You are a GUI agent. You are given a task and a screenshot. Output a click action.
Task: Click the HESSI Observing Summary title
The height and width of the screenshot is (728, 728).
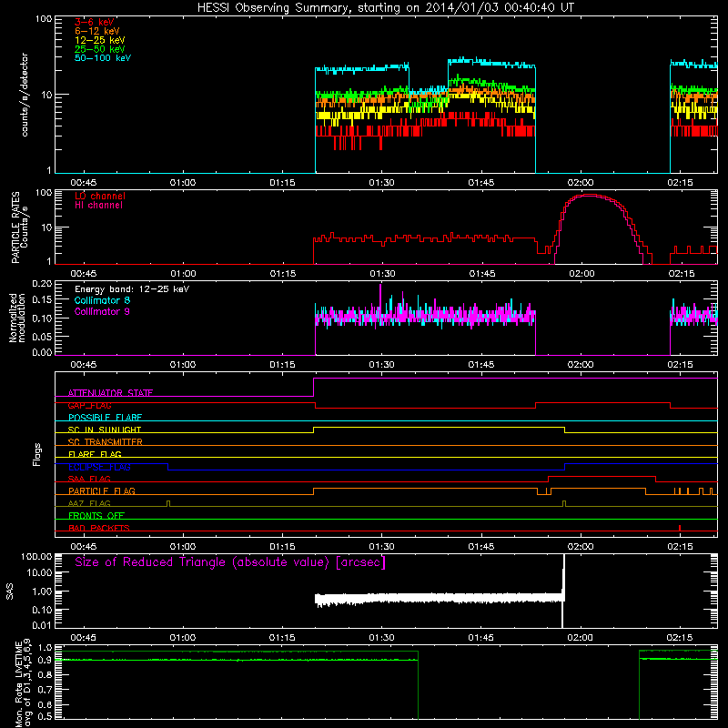(386, 7)
